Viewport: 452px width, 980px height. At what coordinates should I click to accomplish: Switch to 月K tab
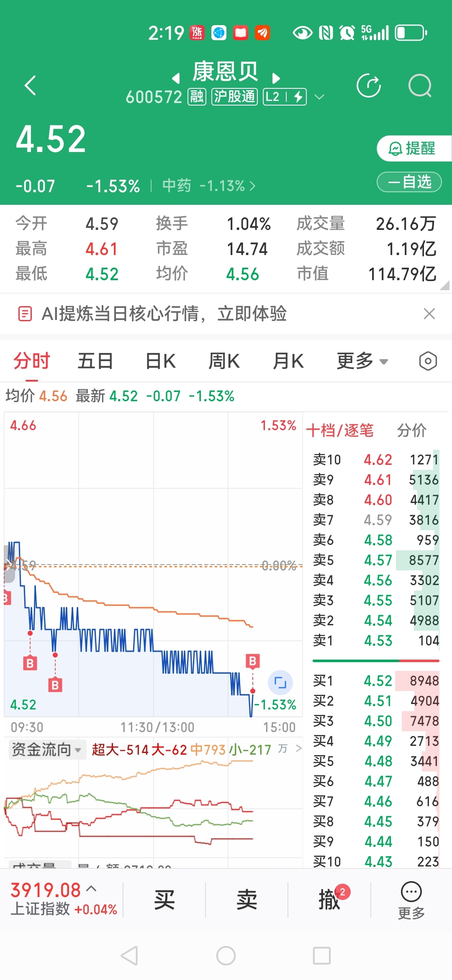(x=288, y=361)
